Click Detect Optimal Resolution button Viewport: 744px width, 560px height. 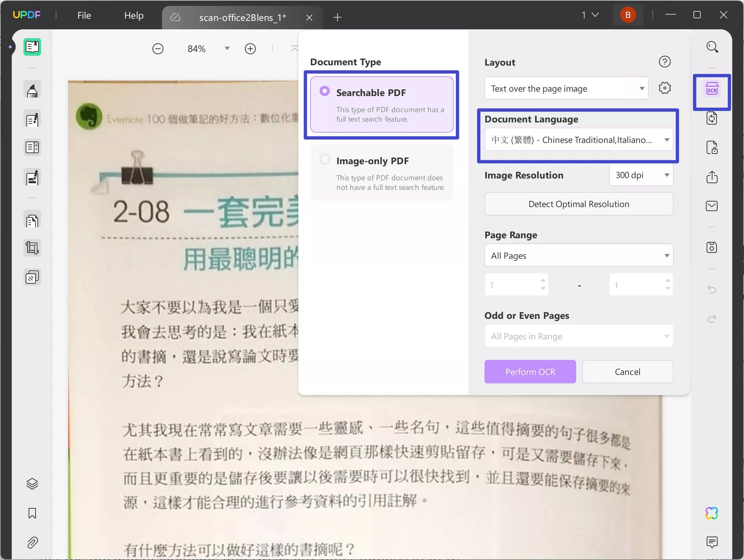point(579,204)
